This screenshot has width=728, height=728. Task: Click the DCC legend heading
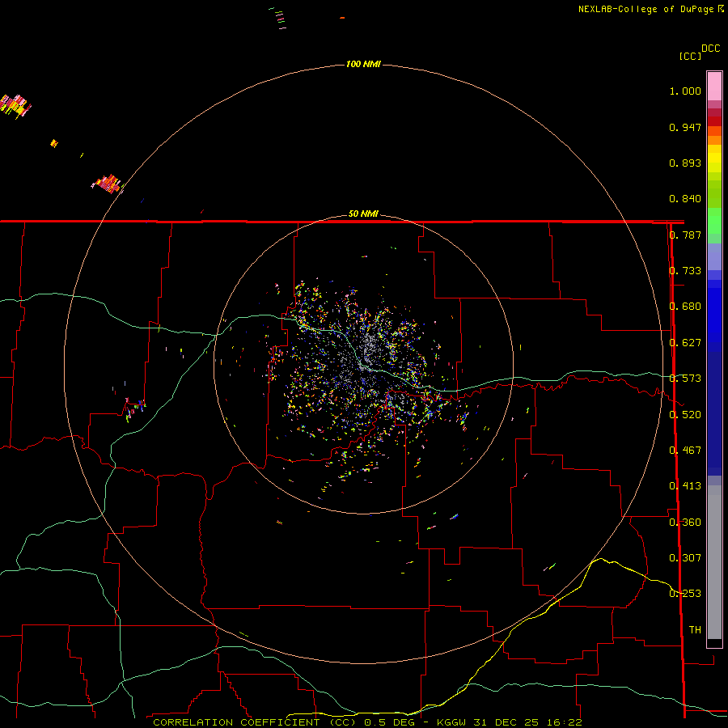tap(711, 49)
